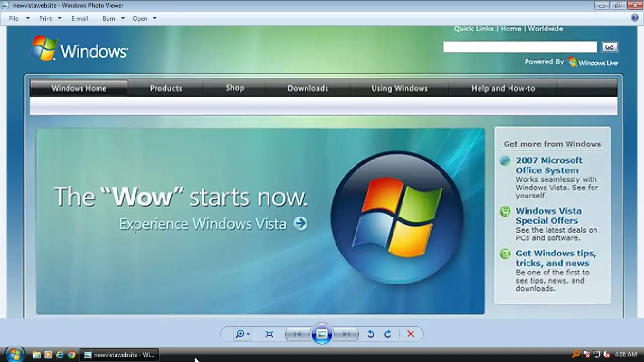Click the green icon beside Get Windows tips
This screenshot has width=644, height=362.
pos(505,254)
